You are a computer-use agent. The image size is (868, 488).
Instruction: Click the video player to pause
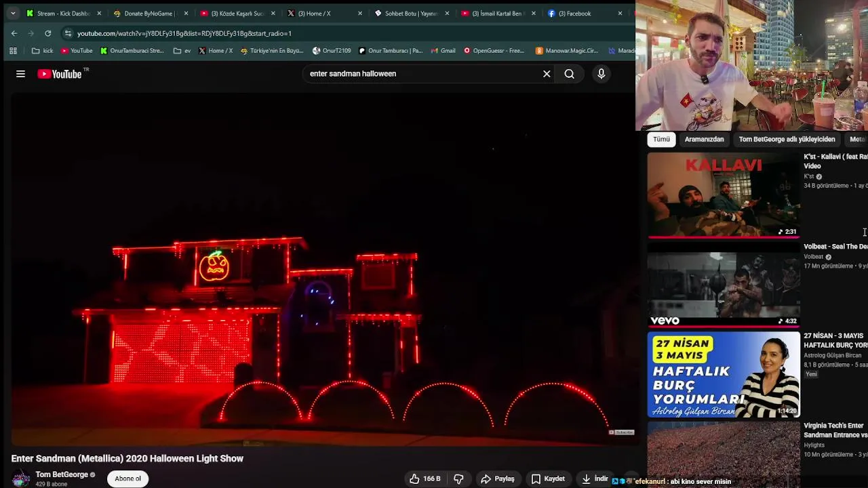tap(323, 269)
